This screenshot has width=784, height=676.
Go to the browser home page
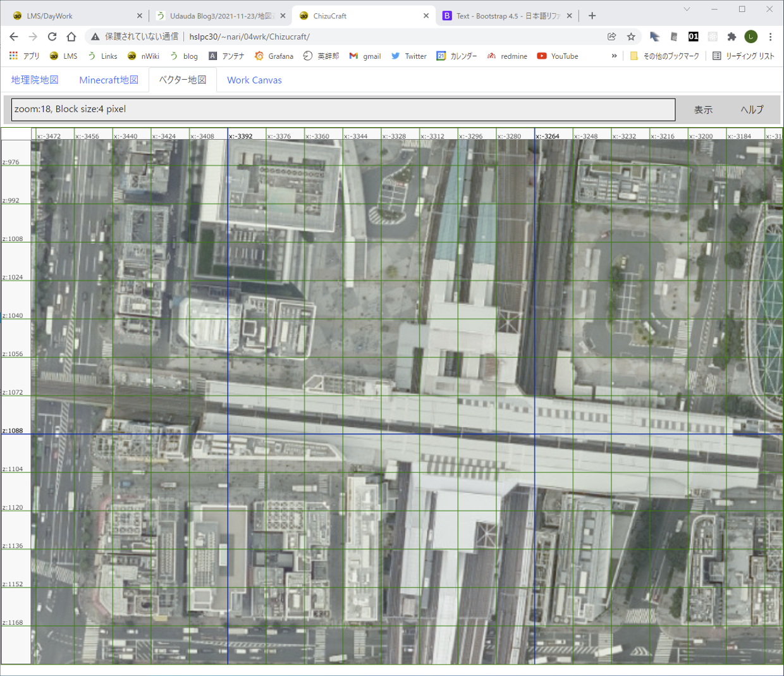click(71, 37)
